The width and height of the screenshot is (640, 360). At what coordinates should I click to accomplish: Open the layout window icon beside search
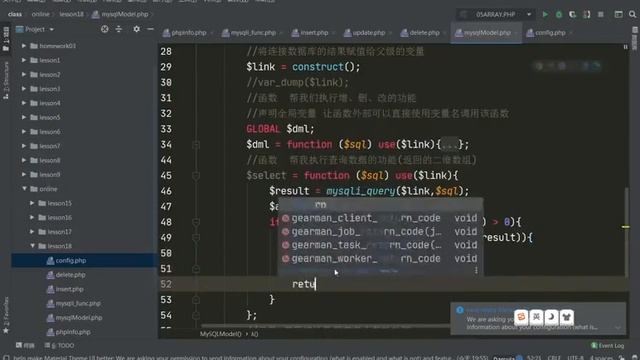pos(618,14)
